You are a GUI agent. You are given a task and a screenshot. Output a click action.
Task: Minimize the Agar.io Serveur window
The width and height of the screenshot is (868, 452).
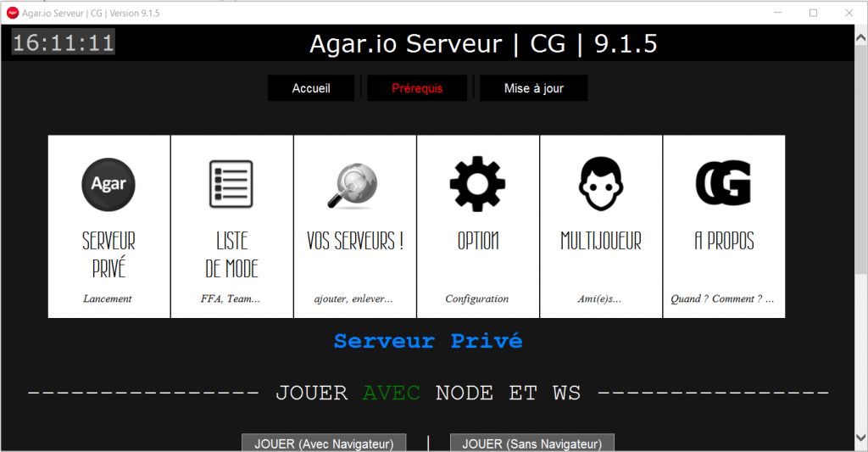pyautogui.click(x=778, y=13)
